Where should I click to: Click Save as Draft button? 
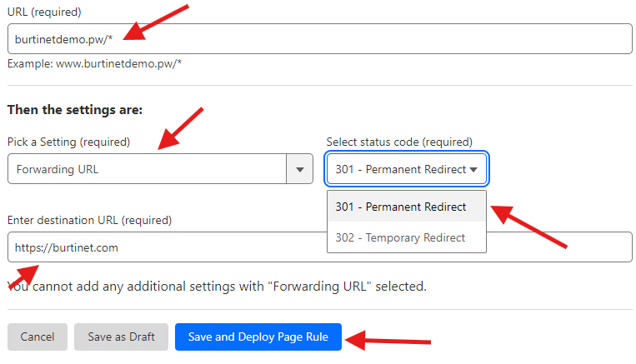click(x=121, y=337)
